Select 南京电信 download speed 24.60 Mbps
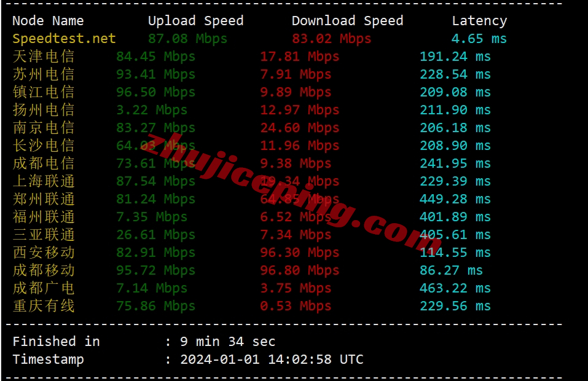This screenshot has width=588, height=381. [300, 127]
